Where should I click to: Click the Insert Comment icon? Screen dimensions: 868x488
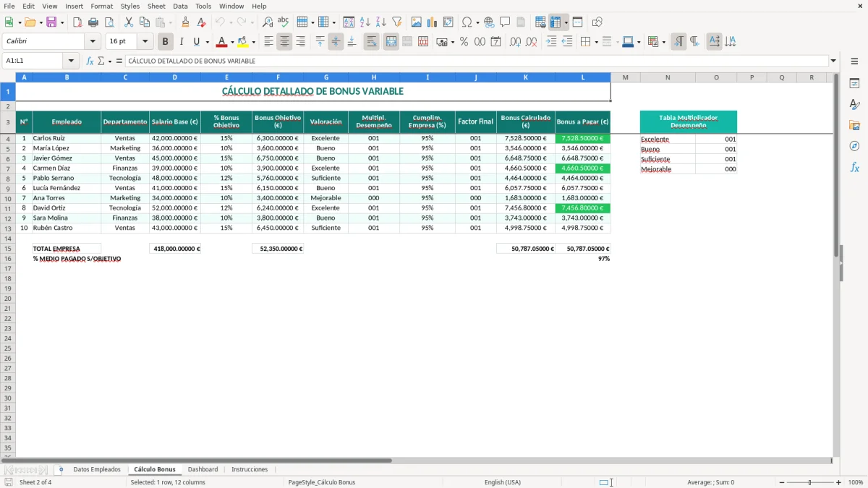tap(505, 22)
